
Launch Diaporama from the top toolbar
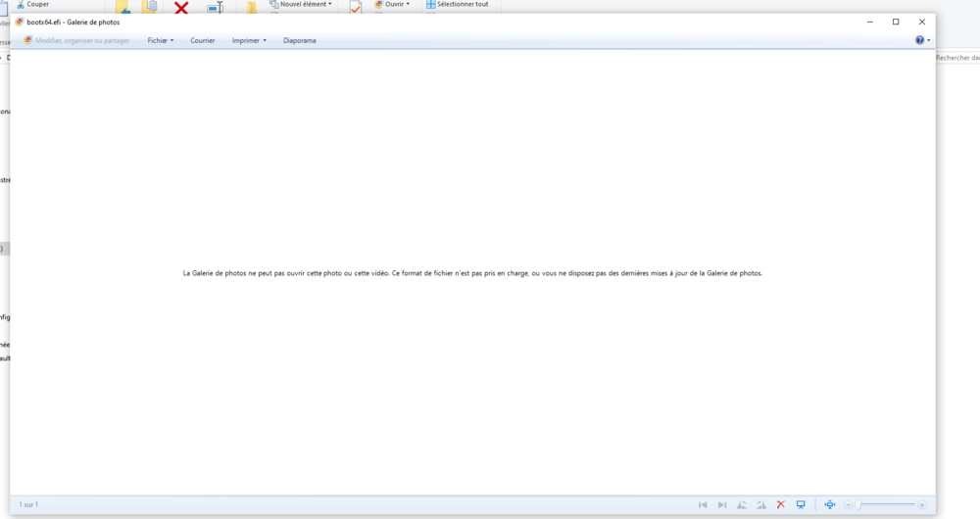point(299,40)
